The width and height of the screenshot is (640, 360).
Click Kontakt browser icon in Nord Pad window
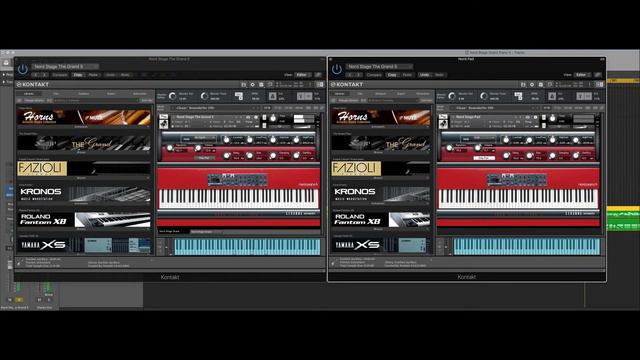(523, 84)
